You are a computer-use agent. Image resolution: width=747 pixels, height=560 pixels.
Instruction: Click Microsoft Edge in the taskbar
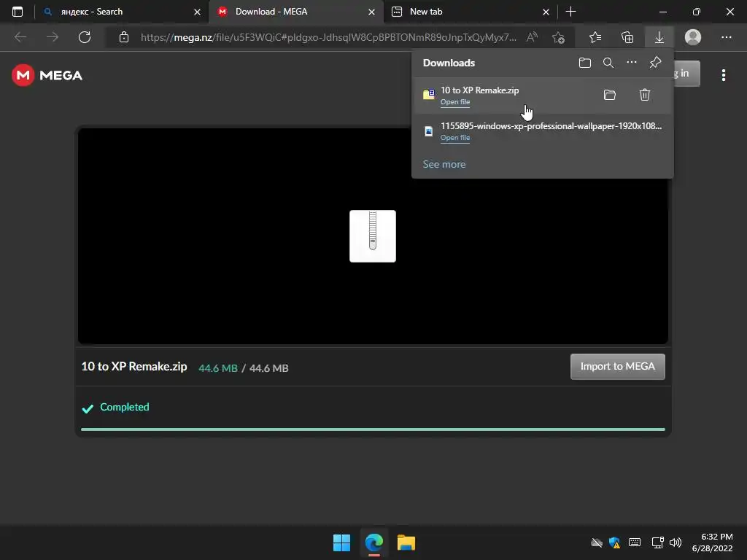click(374, 542)
